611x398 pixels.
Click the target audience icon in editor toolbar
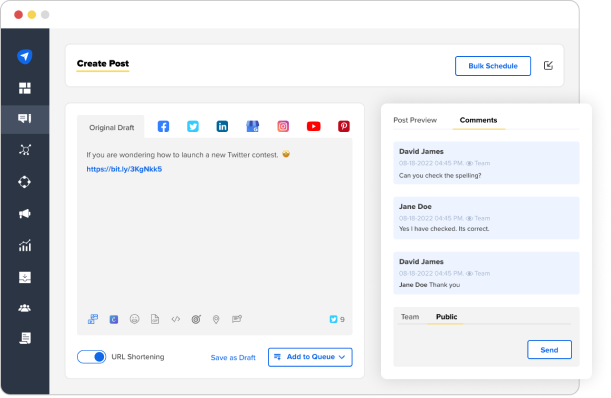(x=196, y=319)
